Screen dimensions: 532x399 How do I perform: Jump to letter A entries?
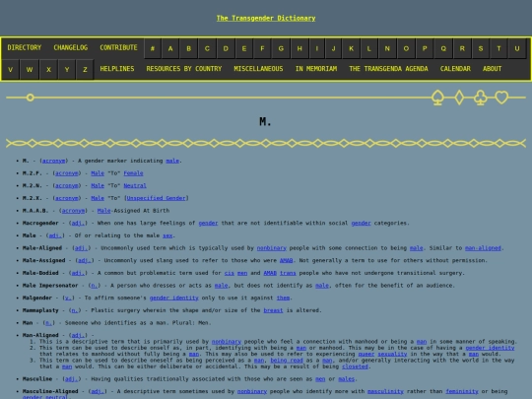click(170, 48)
